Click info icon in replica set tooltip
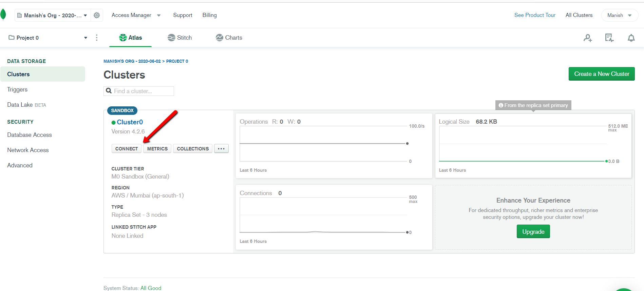 [x=501, y=105]
